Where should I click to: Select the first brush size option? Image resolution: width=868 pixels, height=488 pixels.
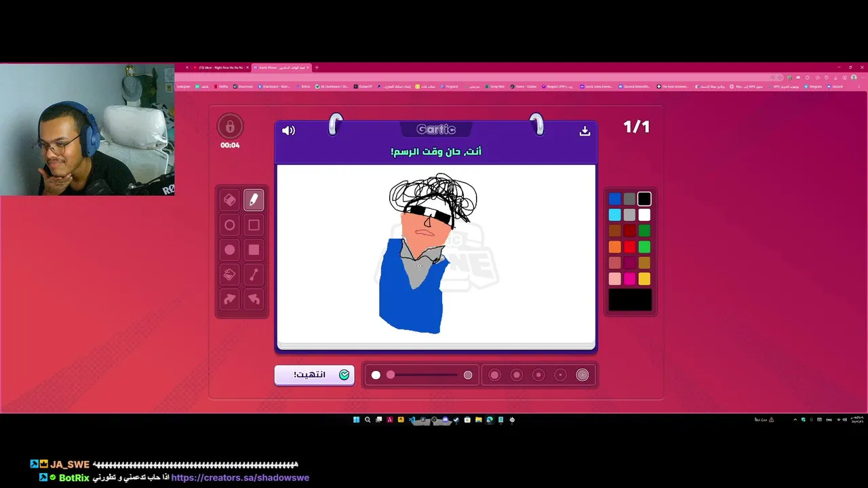pyautogui.click(x=494, y=375)
